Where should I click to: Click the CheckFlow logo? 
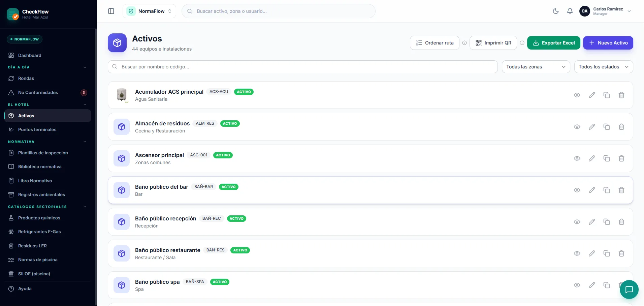point(13,14)
